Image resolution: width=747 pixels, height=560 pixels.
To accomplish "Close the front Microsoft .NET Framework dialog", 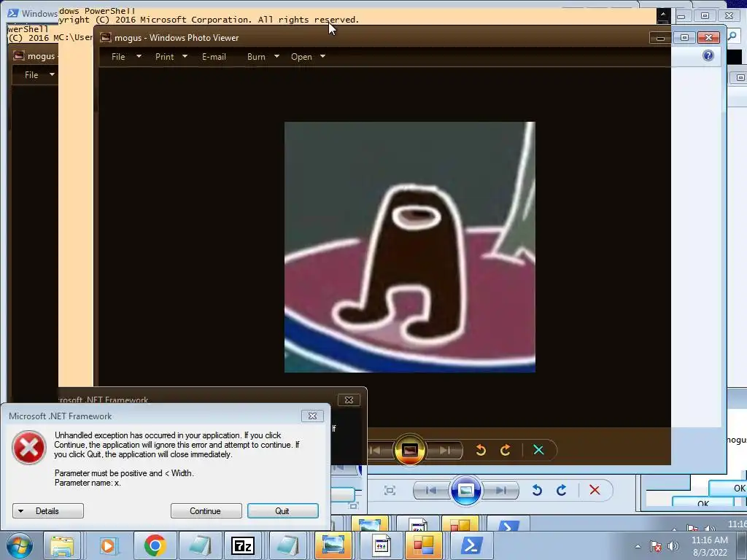I will 312,416.
